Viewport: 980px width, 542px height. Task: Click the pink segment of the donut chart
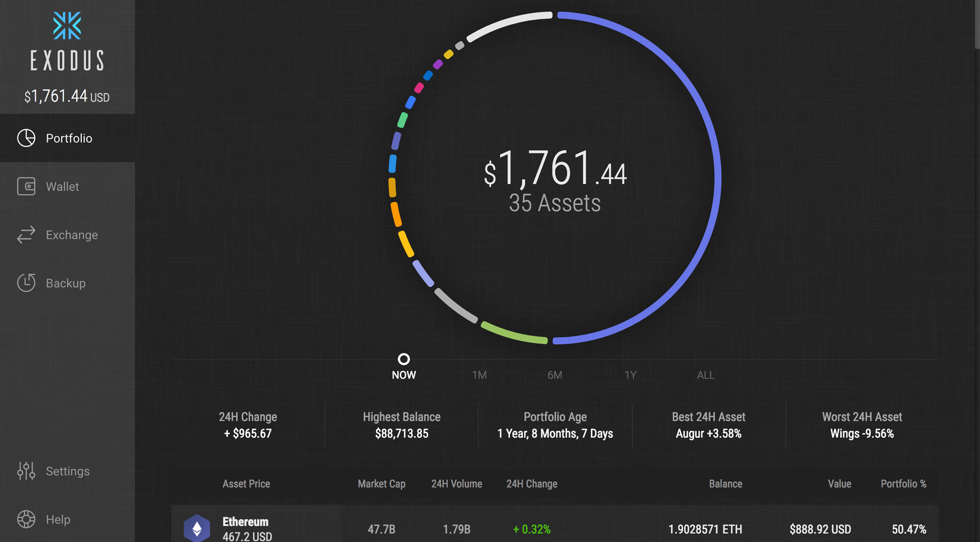pos(419,88)
